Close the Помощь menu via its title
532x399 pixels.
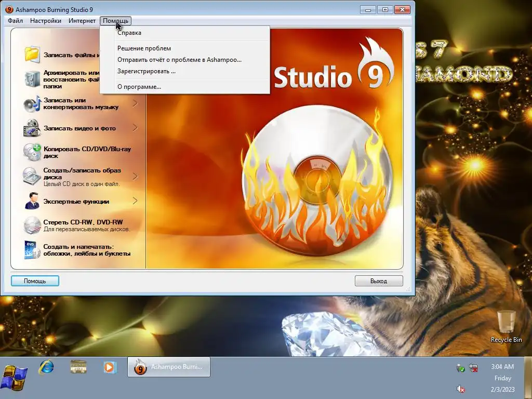(x=115, y=21)
